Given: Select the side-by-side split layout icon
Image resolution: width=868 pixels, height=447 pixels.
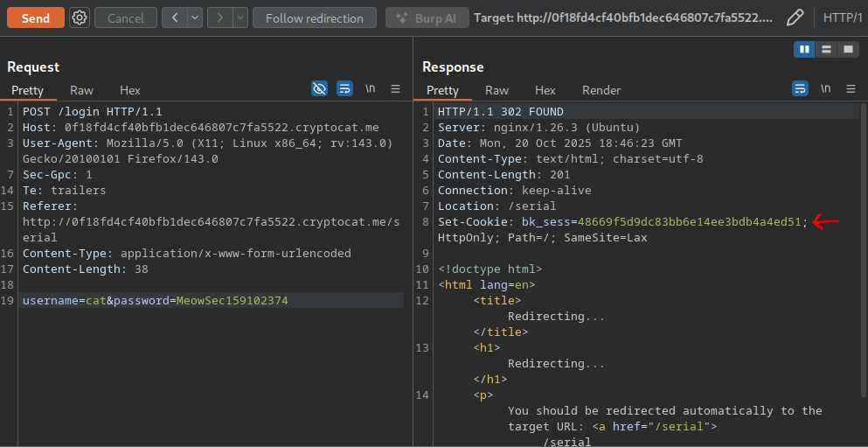Looking at the screenshot, I should [805, 49].
